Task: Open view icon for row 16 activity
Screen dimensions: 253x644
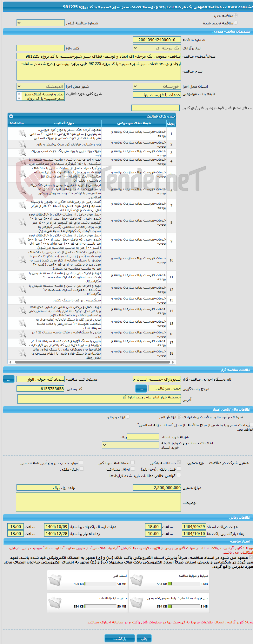Action: click(22, 334)
